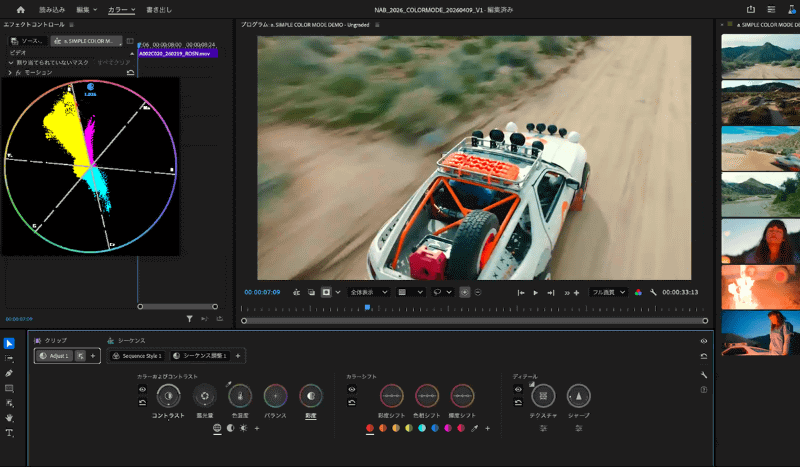
Task: Click the Home icon in top bar
Action: pyautogui.click(x=19, y=9)
